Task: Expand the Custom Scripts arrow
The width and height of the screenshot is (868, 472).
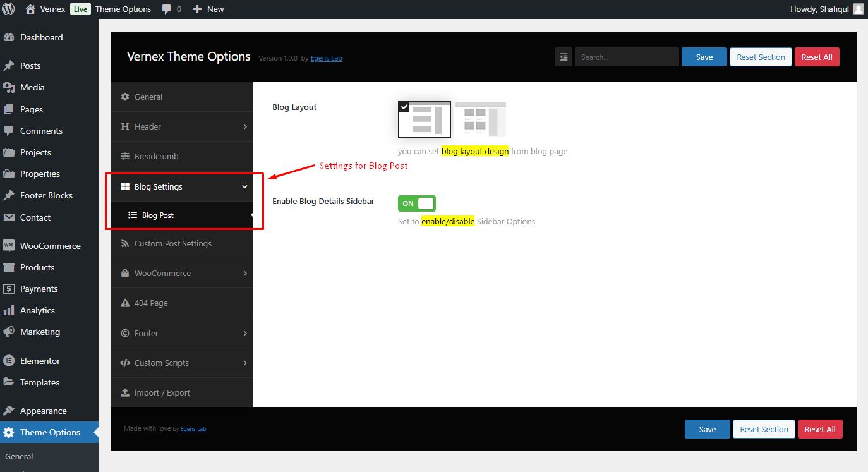Action: tap(245, 363)
